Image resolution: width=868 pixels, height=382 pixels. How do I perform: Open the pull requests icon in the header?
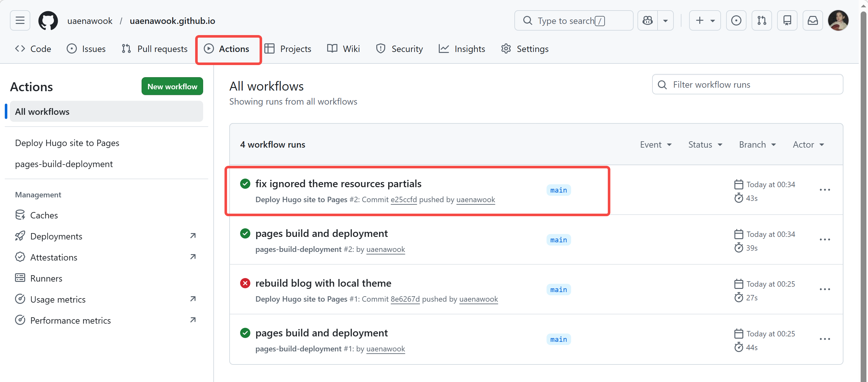761,20
